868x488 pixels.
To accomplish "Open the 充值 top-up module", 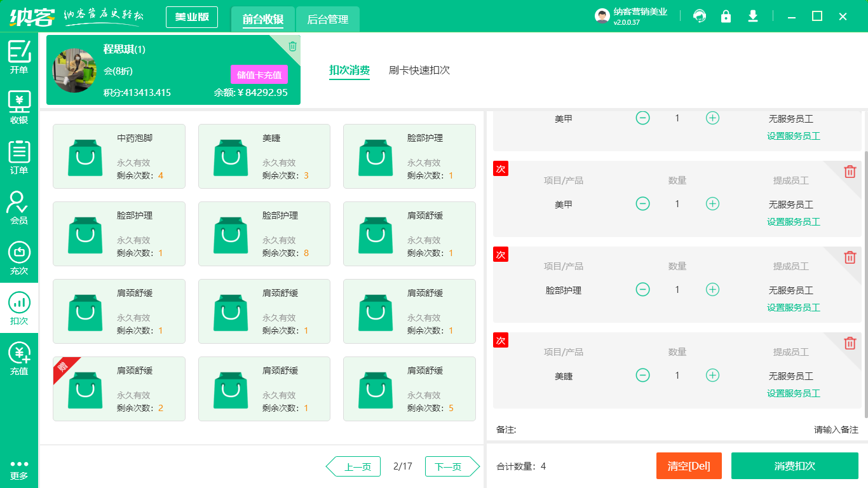I will pyautogui.click(x=19, y=359).
